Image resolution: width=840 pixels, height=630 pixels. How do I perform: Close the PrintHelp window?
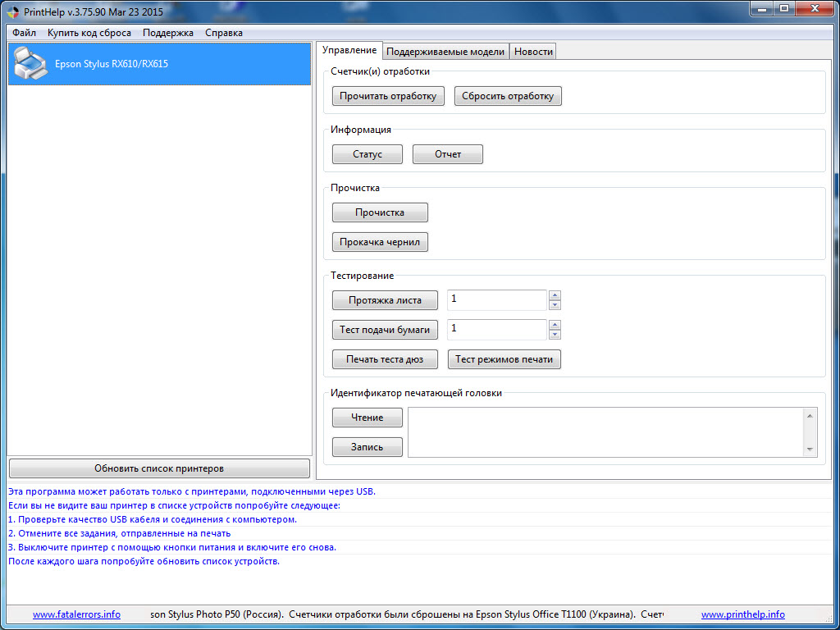[815, 8]
